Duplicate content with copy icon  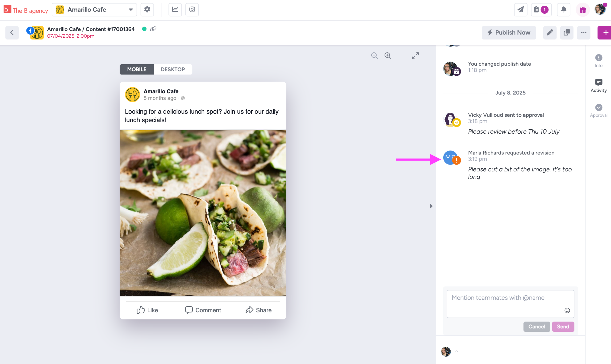point(567,33)
